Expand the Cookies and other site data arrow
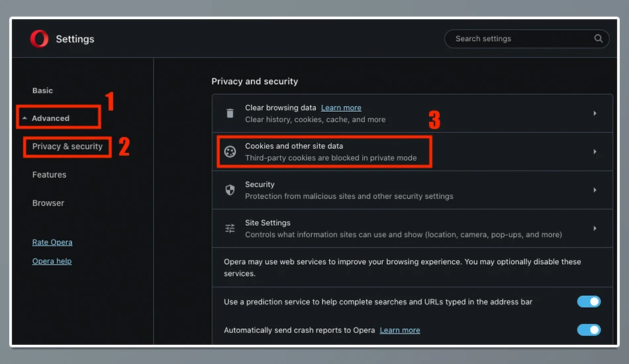 [595, 152]
